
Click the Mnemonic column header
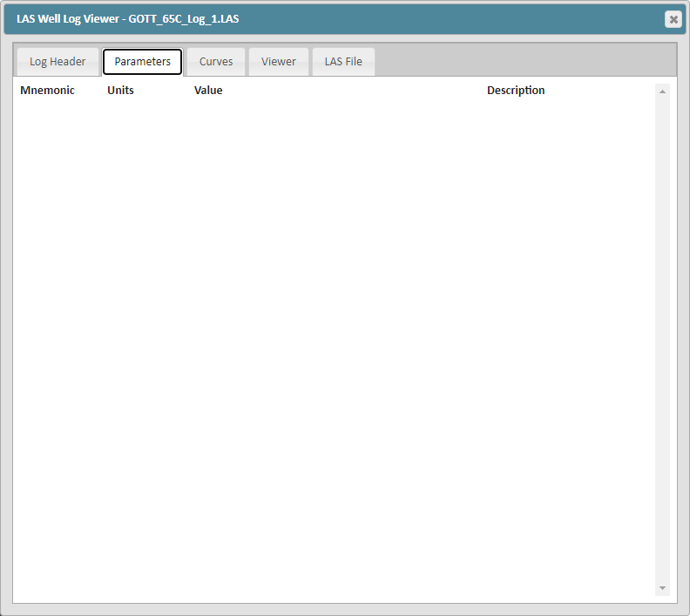[48, 91]
